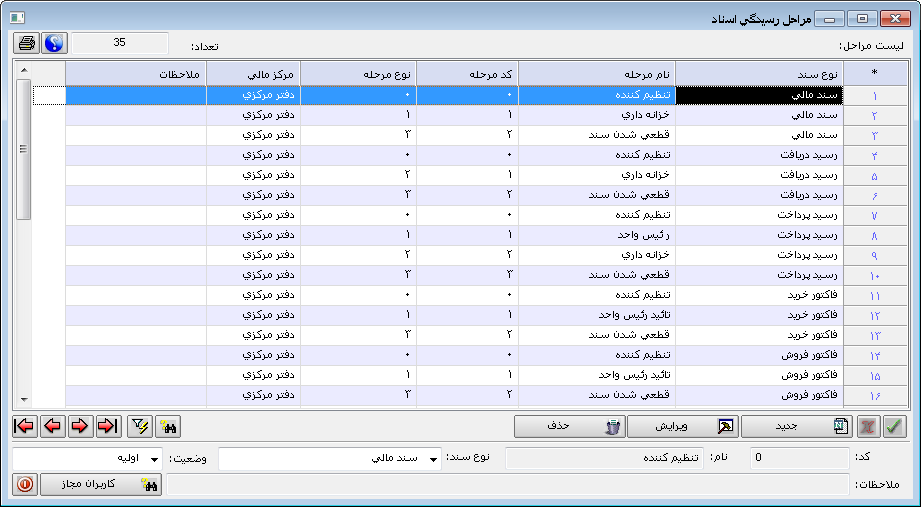
Task: Click the binoculars search icon beside filter
Action: [168, 427]
